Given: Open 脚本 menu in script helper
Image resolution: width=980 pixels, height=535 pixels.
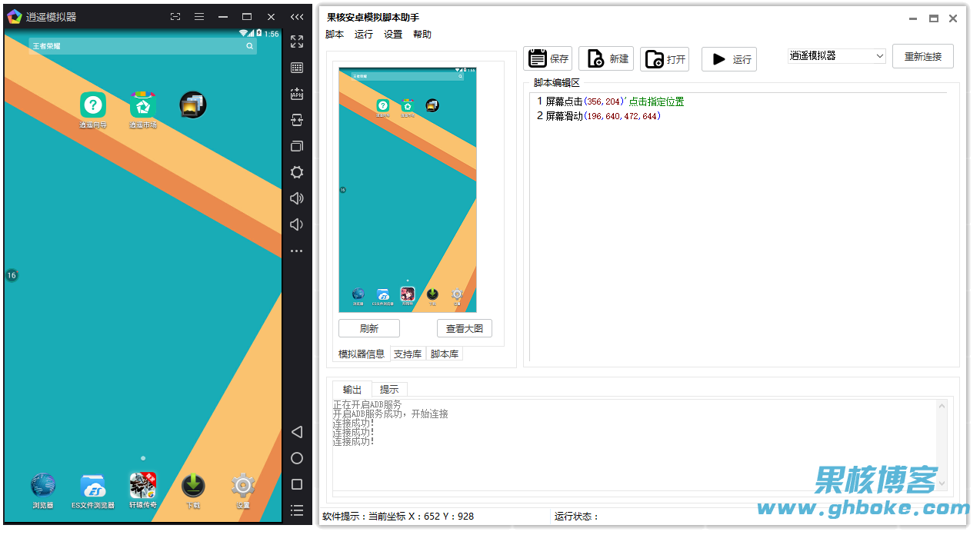Looking at the screenshot, I should click(x=335, y=35).
